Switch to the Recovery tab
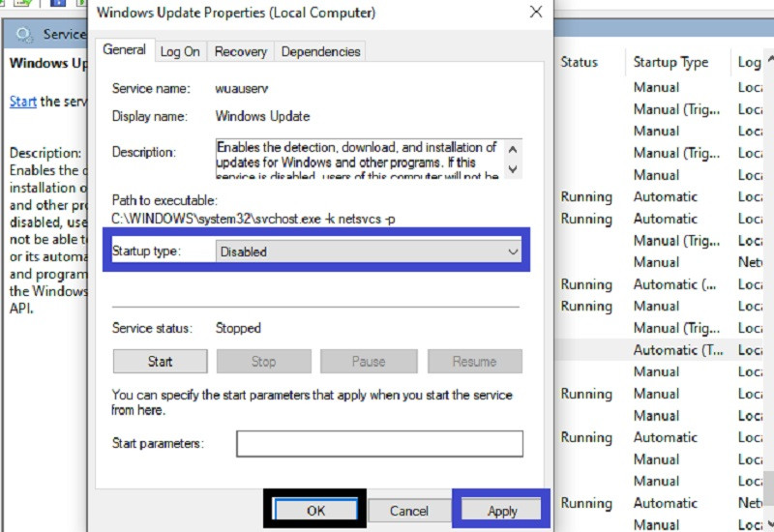Image resolution: width=774 pixels, height=532 pixels. [x=240, y=51]
